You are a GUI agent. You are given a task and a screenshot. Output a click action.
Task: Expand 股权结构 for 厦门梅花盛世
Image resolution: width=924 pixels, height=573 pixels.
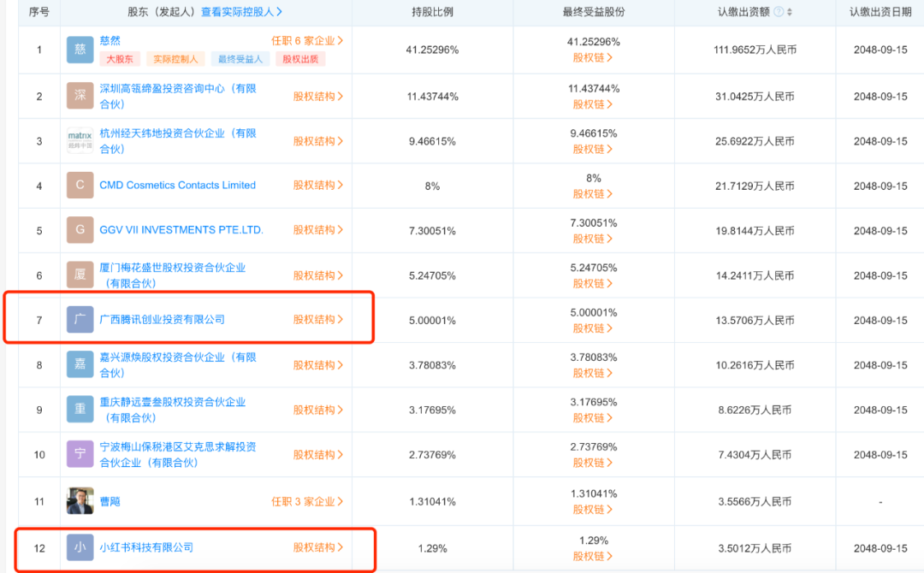click(318, 275)
